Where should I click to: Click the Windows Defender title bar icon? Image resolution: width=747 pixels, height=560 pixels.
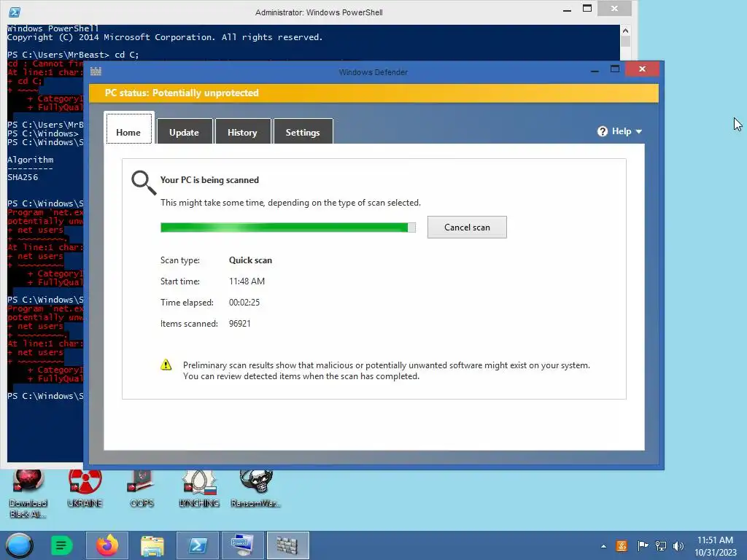96,71
